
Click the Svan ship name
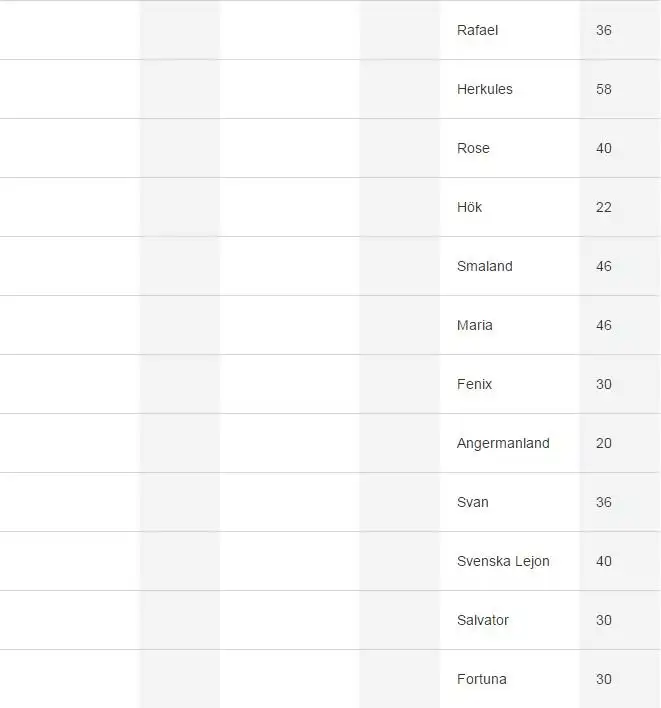472,502
